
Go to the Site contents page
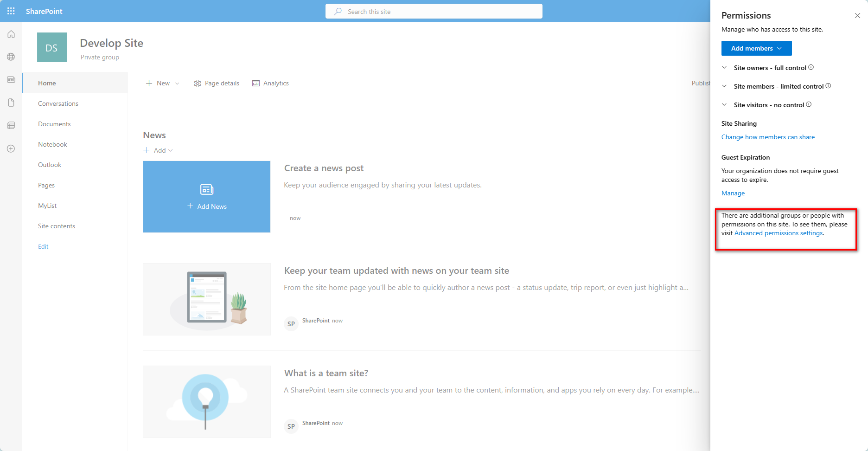coord(56,226)
